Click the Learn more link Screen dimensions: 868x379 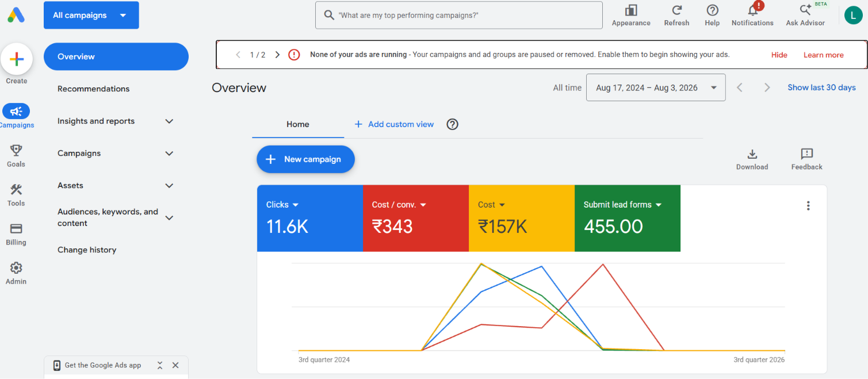pos(824,55)
